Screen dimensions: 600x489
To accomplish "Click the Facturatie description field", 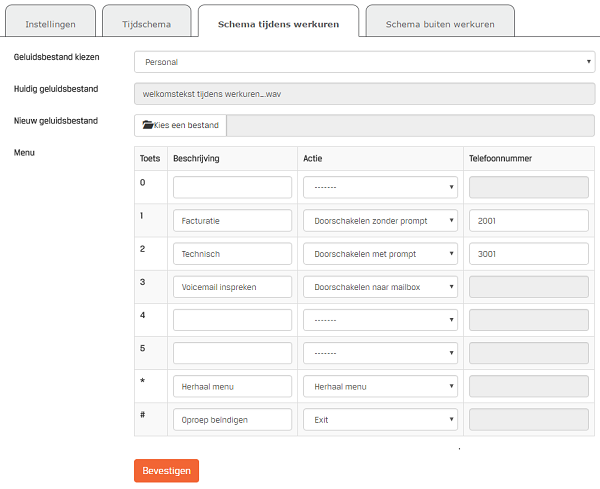I will click(x=232, y=221).
